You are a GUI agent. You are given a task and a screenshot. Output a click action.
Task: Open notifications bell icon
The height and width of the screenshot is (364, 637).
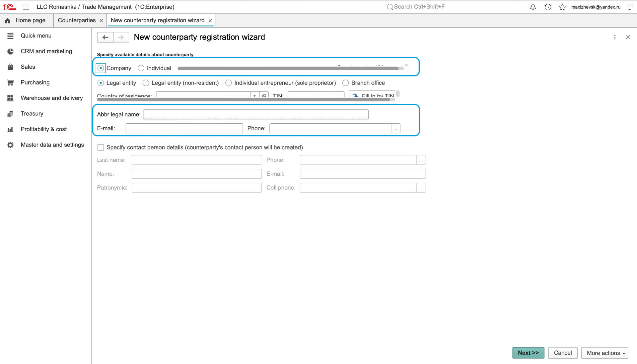[x=533, y=7]
